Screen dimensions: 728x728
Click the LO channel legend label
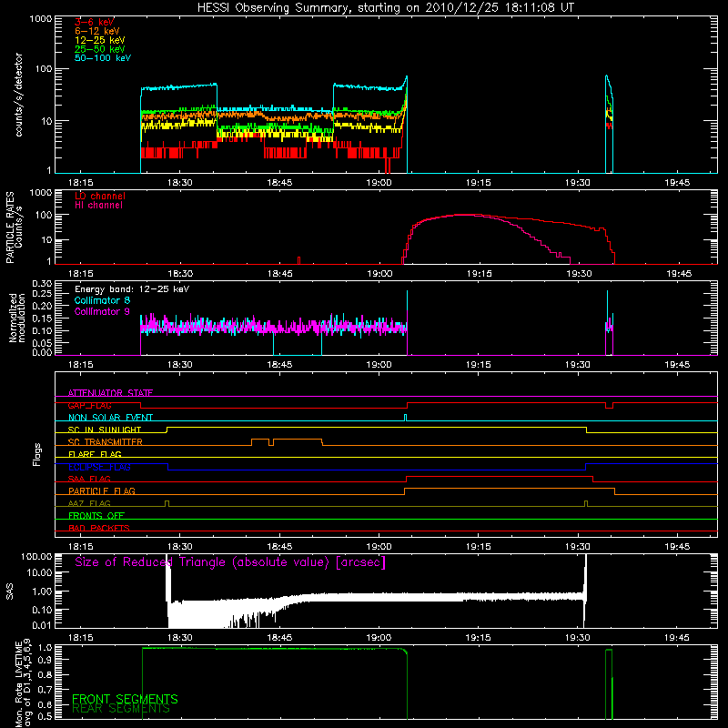[100, 196]
